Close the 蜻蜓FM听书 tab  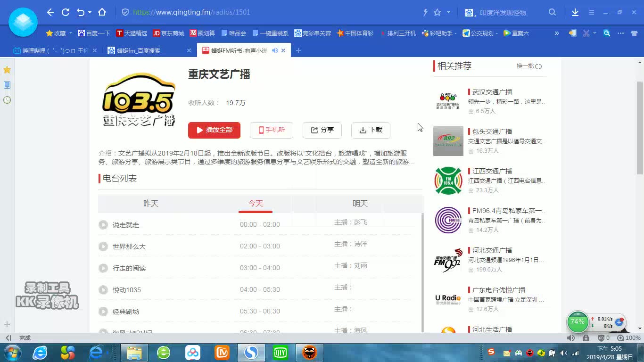(283, 50)
